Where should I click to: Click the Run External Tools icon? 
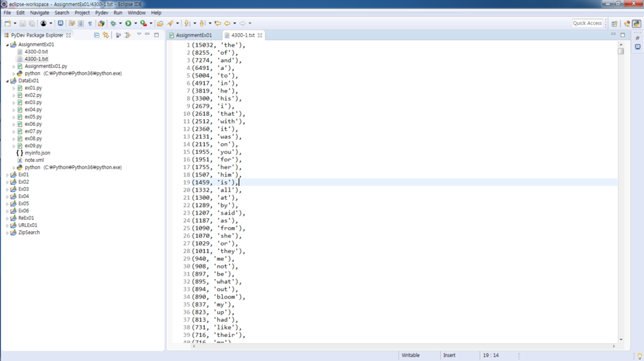coord(143,23)
